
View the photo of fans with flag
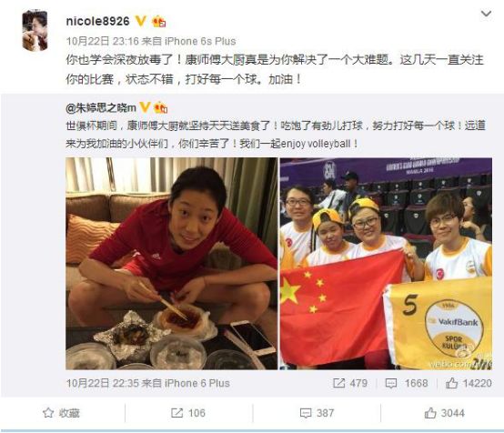386,263
